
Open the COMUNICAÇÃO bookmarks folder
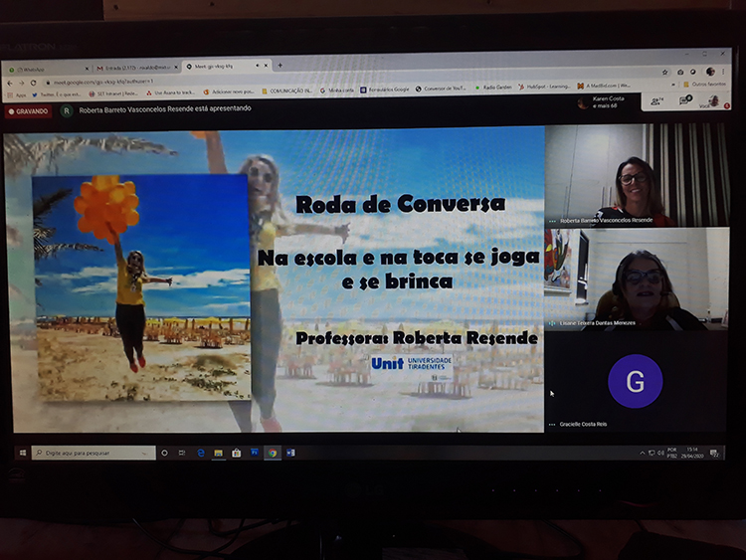pos(286,90)
